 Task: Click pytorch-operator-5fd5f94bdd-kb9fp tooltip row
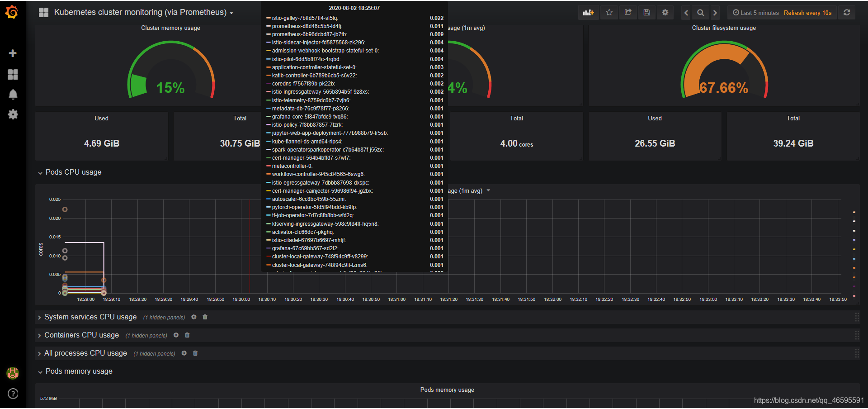coord(354,207)
